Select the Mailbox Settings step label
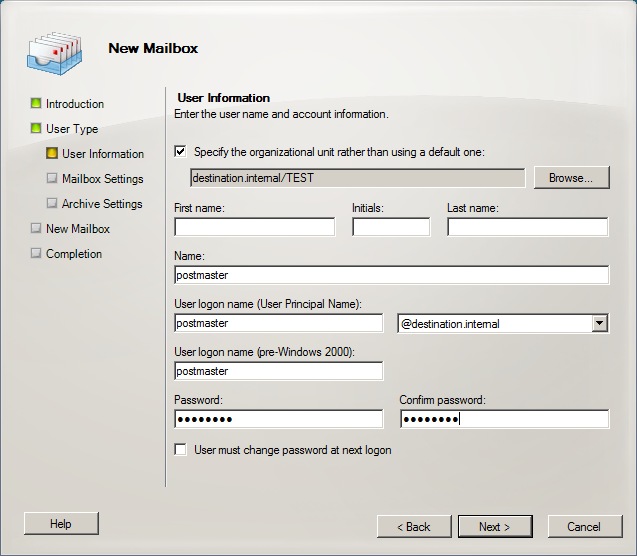This screenshot has width=637, height=556. (x=102, y=179)
